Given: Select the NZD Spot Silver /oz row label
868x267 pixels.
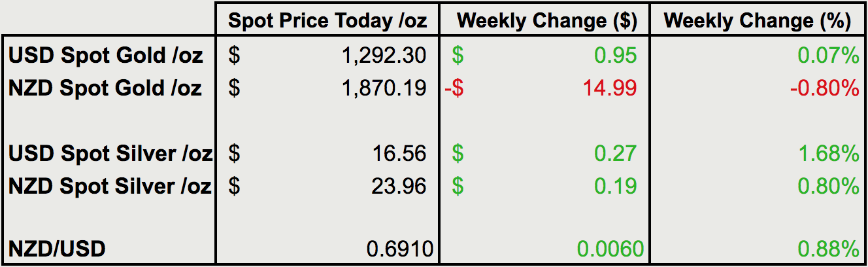Looking at the screenshot, I should [x=110, y=186].
